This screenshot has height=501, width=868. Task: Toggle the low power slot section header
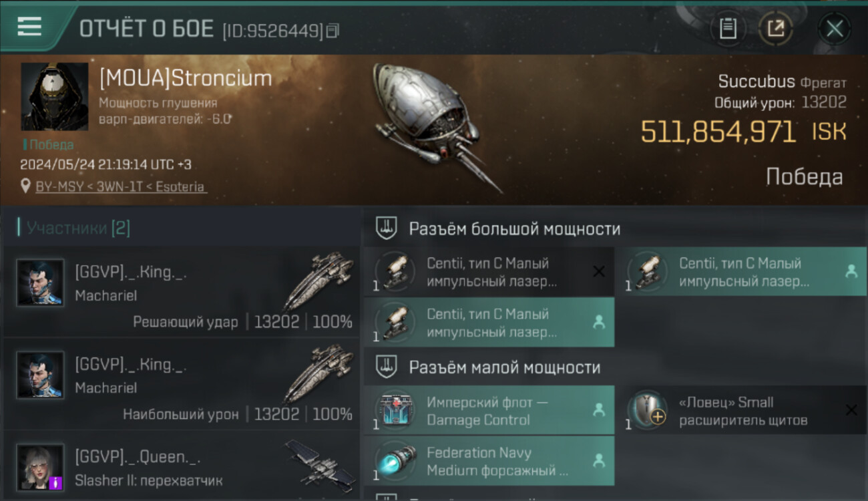pos(615,367)
